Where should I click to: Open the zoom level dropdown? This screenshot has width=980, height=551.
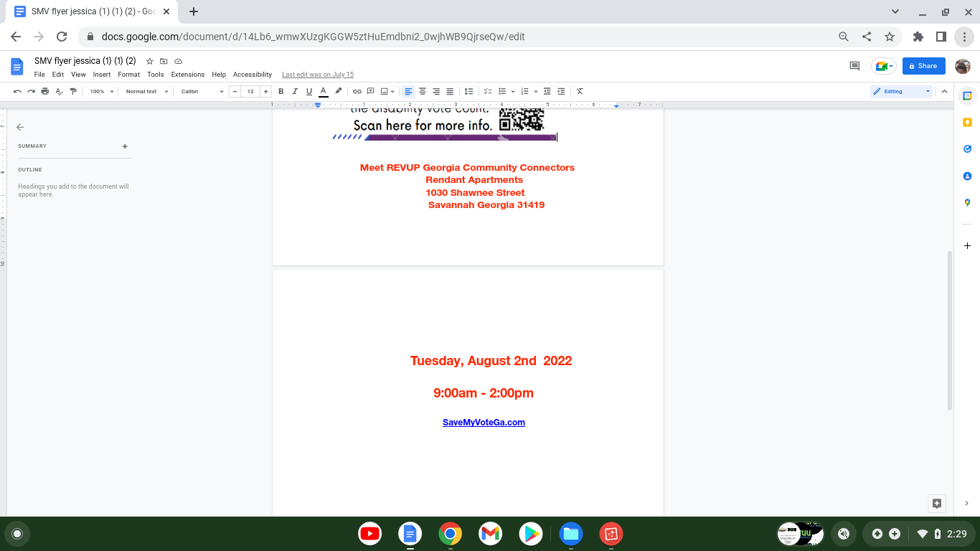[101, 91]
